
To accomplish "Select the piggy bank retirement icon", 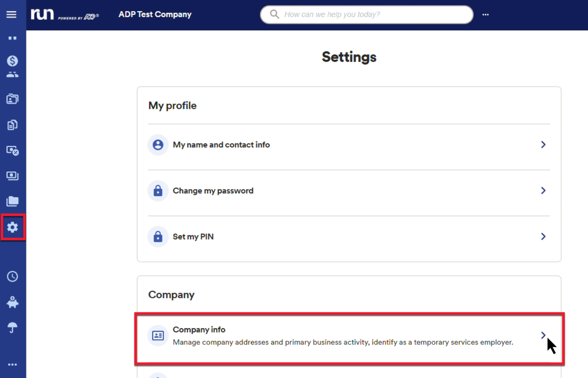I will click(x=12, y=302).
